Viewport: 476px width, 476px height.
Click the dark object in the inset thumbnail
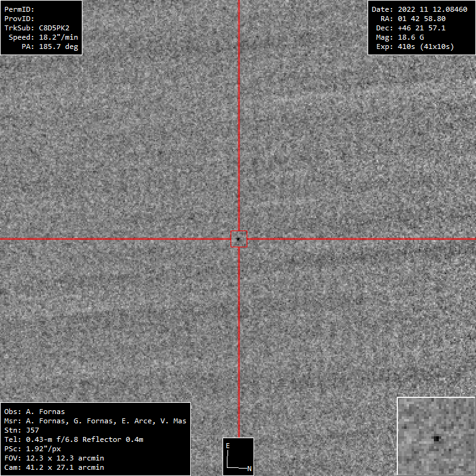(437, 438)
